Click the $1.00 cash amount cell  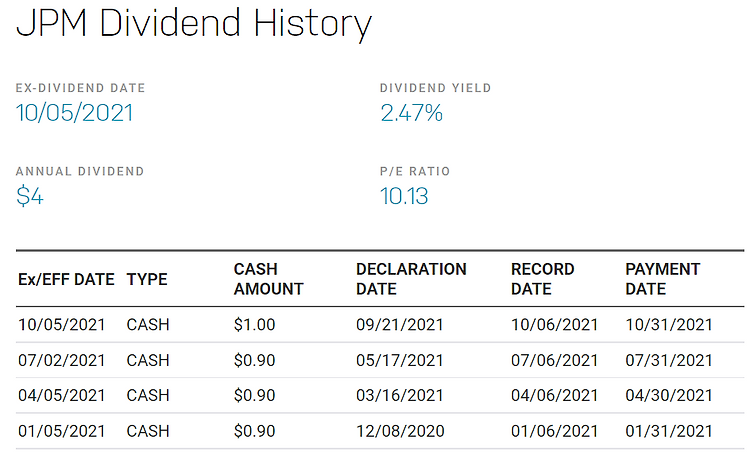click(x=254, y=325)
